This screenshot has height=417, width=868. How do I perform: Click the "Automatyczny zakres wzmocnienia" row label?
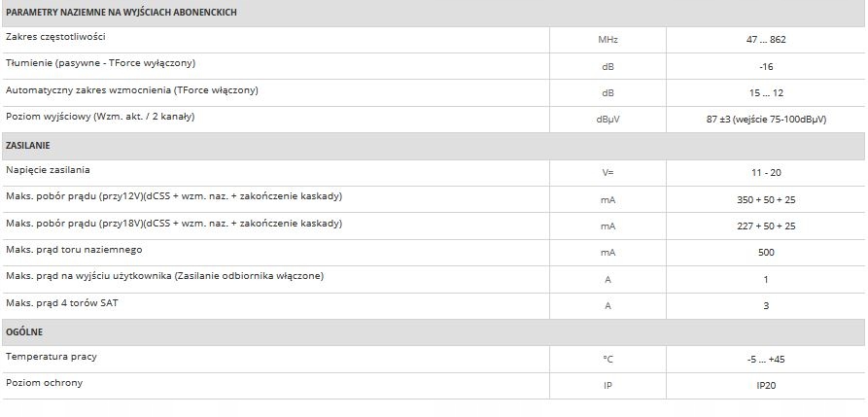[x=131, y=90]
